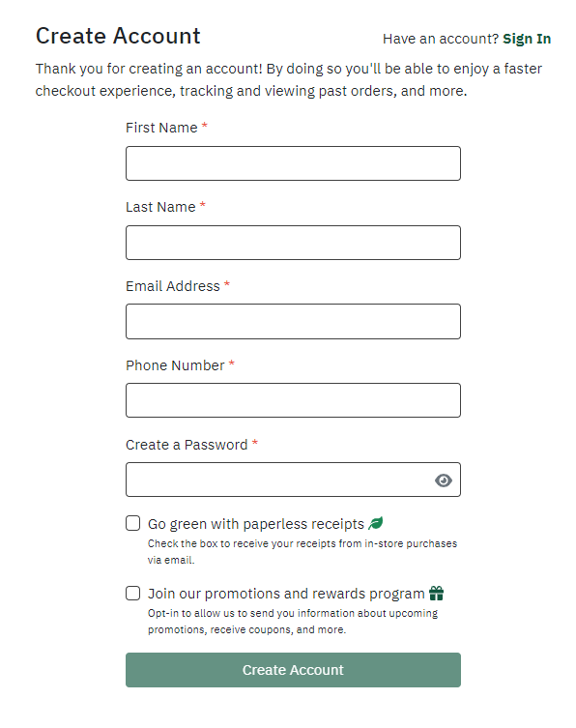The width and height of the screenshot is (576, 728).
Task: Click the green leaf icon
Action: click(x=376, y=523)
